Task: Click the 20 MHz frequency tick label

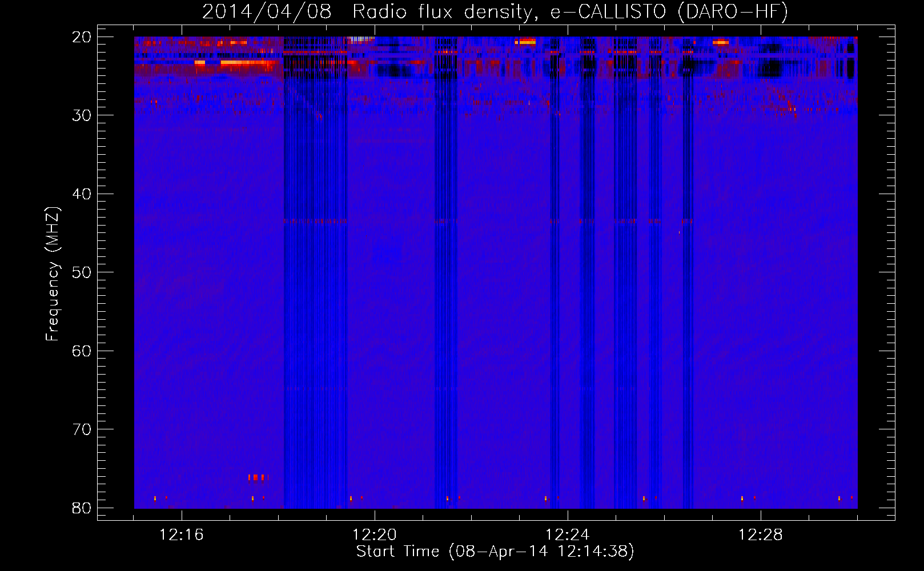Action: point(82,37)
